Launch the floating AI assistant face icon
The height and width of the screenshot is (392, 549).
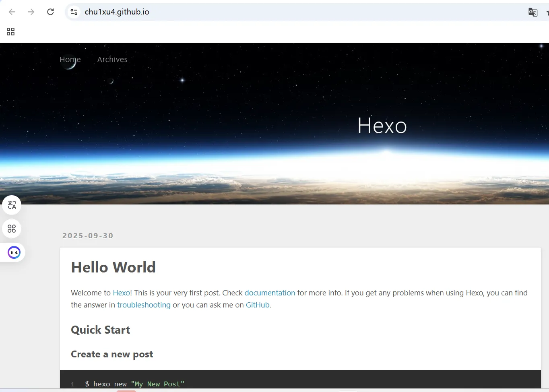[x=14, y=252]
